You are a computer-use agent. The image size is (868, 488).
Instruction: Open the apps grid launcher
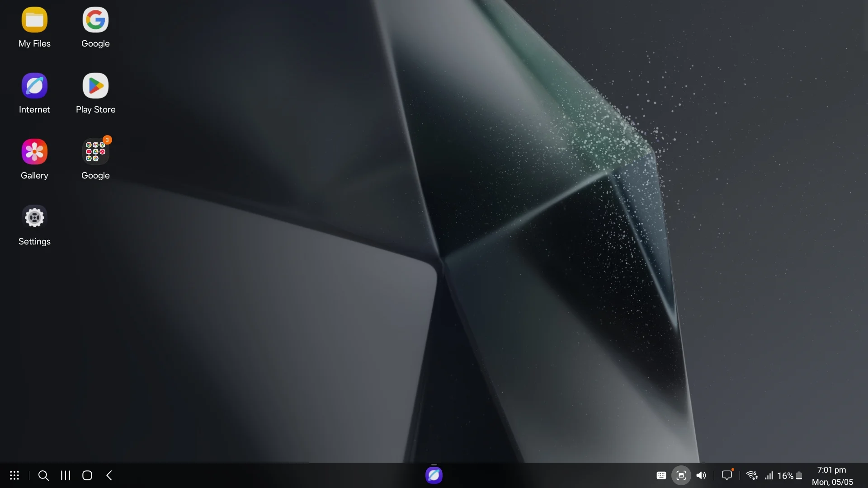[x=14, y=475]
